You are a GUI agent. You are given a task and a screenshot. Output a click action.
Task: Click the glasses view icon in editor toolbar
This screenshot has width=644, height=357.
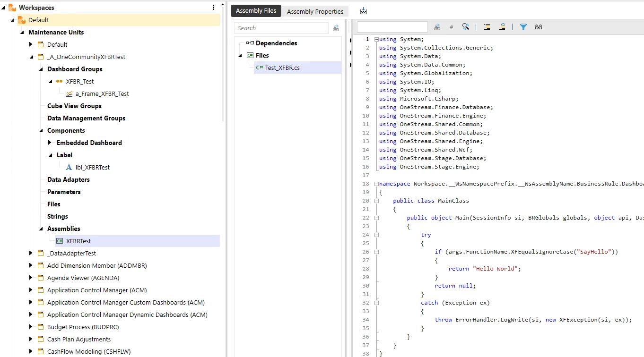click(x=539, y=27)
